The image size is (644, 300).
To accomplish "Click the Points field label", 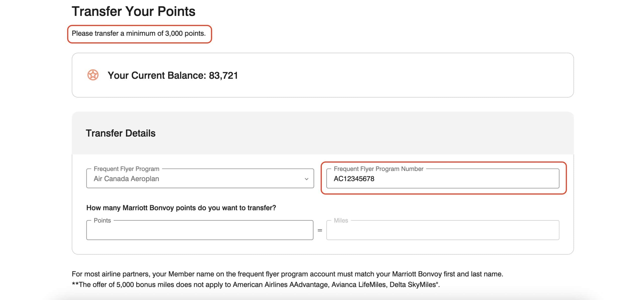I will click(102, 220).
